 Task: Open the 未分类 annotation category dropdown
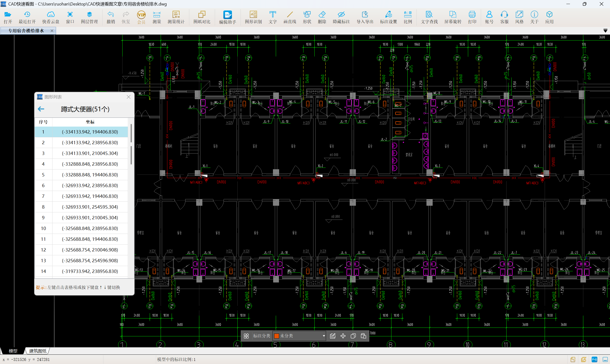click(x=323, y=336)
